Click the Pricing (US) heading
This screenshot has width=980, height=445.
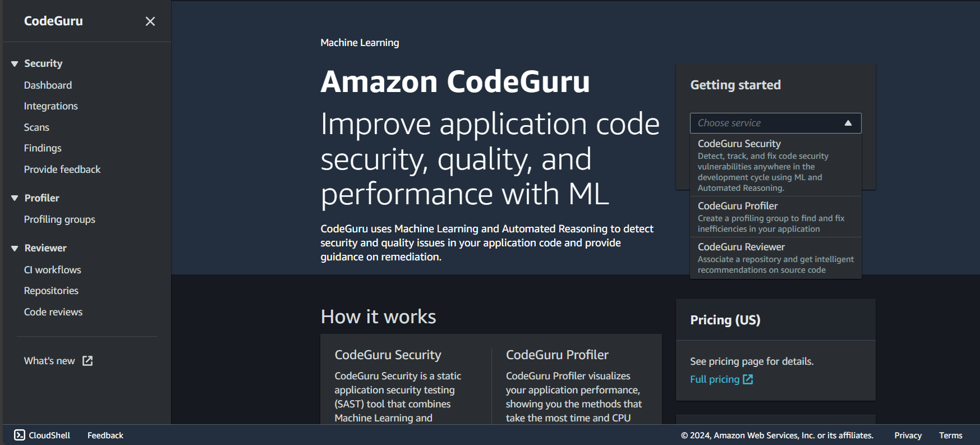(x=725, y=320)
